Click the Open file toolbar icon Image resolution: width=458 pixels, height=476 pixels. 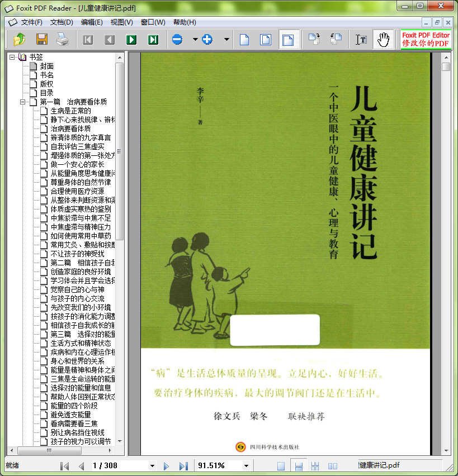(x=20, y=40)
